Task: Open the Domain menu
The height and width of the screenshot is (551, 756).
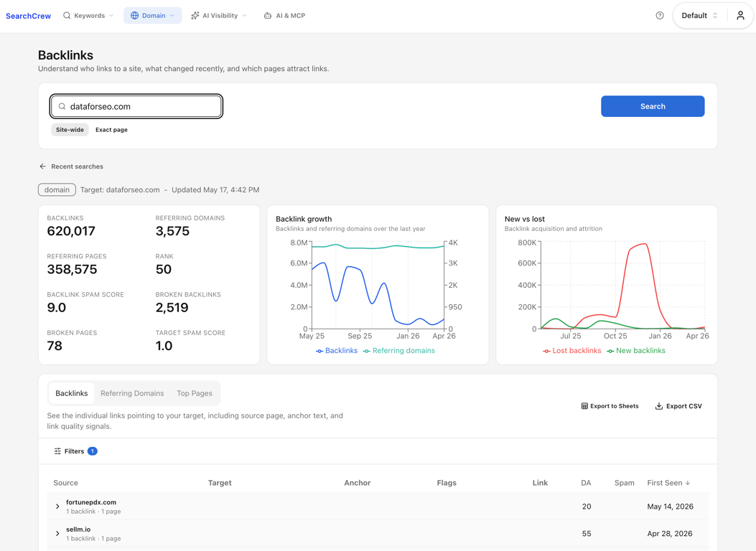Action: click(x=152, y=15)
